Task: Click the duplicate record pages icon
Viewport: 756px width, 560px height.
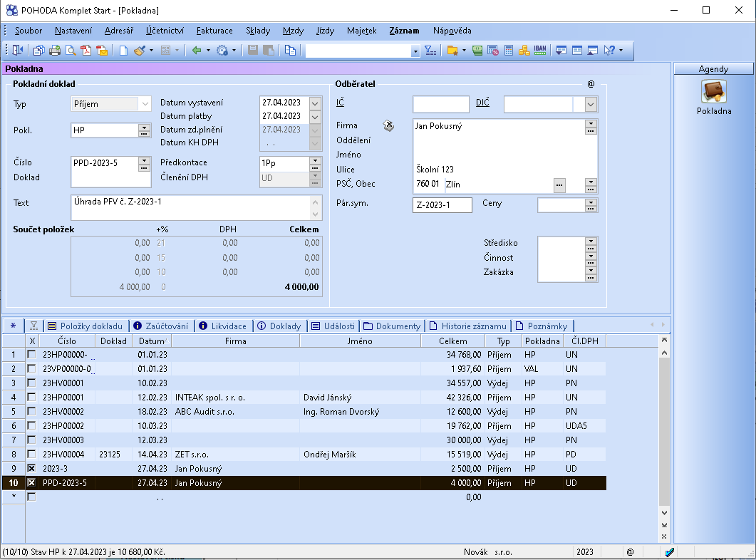Action: coord(290,50)
